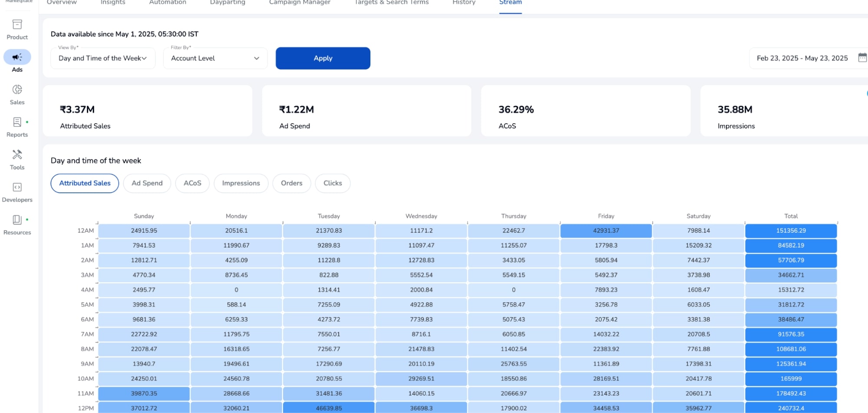Click Sunday 11AM cell 39870.35
868x413 pixels.
144,393
